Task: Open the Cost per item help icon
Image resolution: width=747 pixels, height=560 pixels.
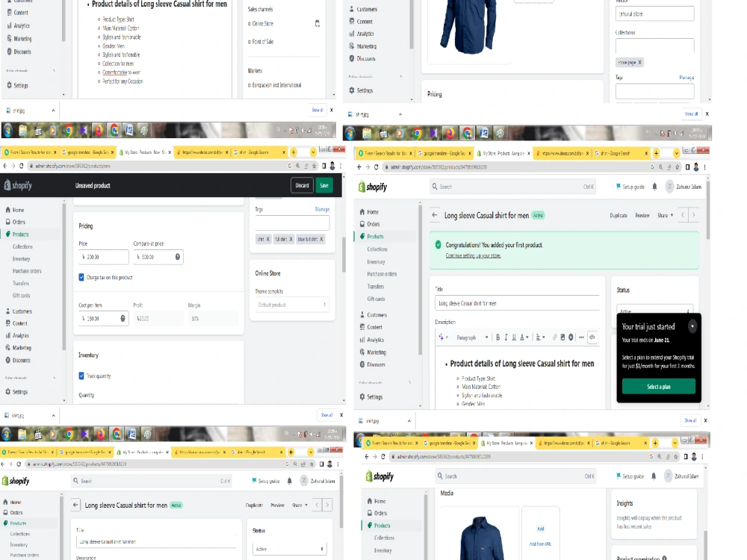Action: point(123,319)
